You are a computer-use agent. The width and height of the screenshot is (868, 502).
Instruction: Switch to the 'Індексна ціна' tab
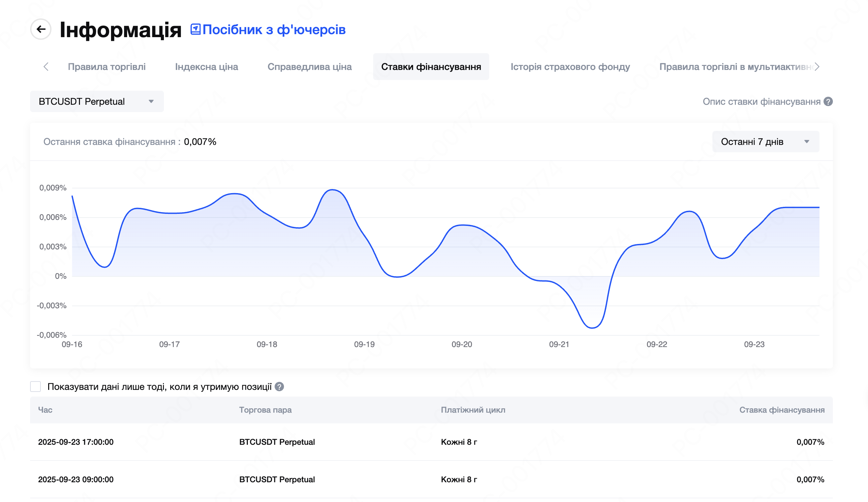point(206,67)
